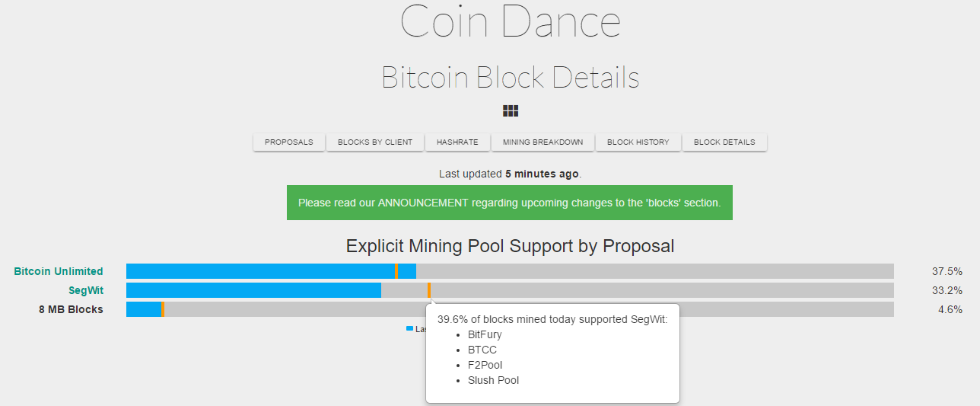Click the Coin Dance site title

pos(511,22)
